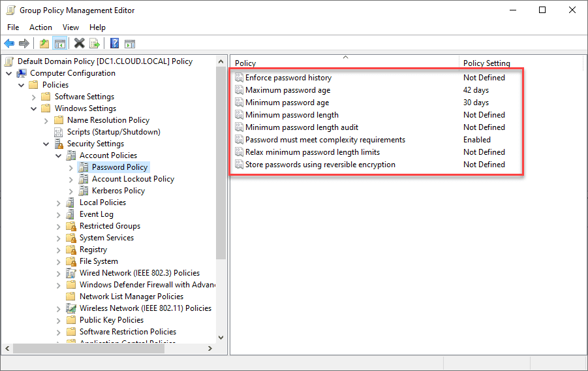
Task: Click the Account Lockout Policy icon
Action: click(84, 179)
